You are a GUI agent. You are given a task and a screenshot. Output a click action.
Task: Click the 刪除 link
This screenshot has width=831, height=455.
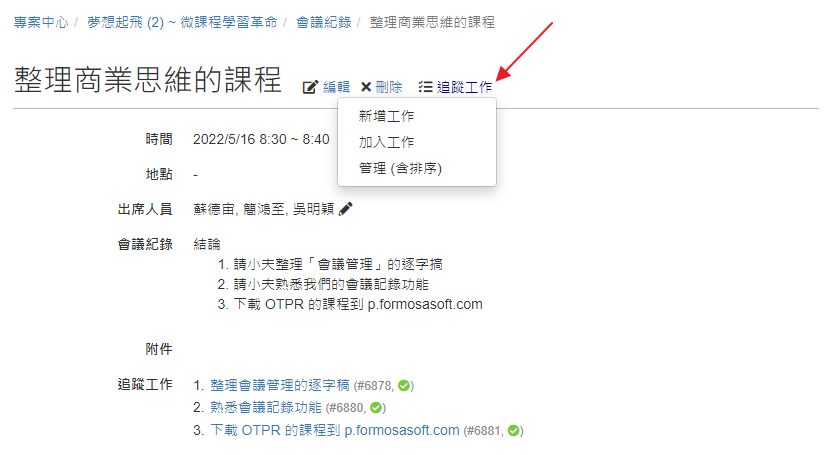click(388, 87)
